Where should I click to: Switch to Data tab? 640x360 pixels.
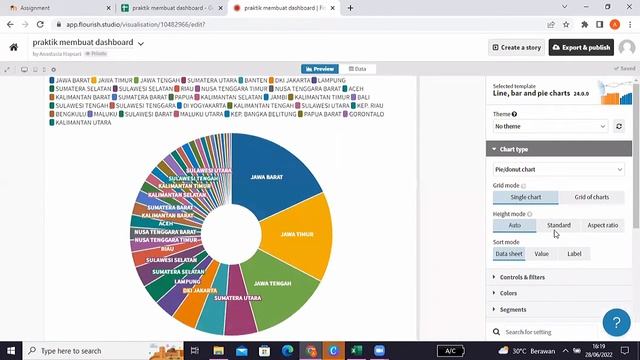(x=358, y=69)
